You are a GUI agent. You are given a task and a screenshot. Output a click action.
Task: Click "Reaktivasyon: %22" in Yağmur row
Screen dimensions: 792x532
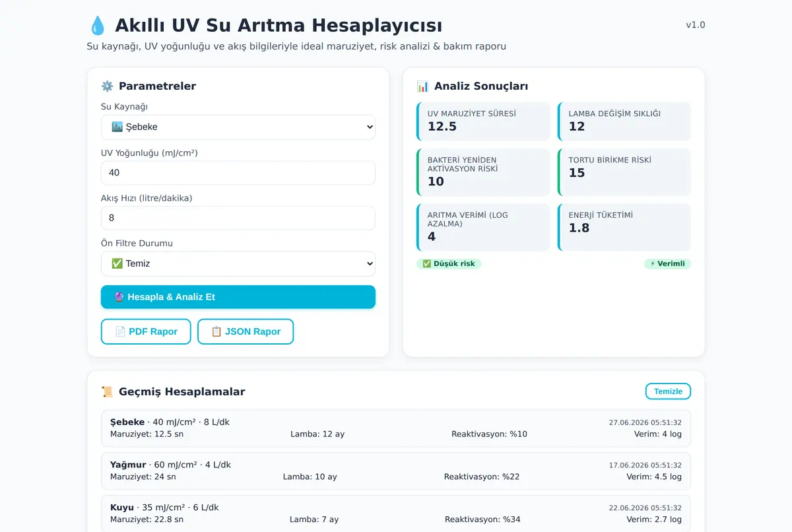pos(482,477)
